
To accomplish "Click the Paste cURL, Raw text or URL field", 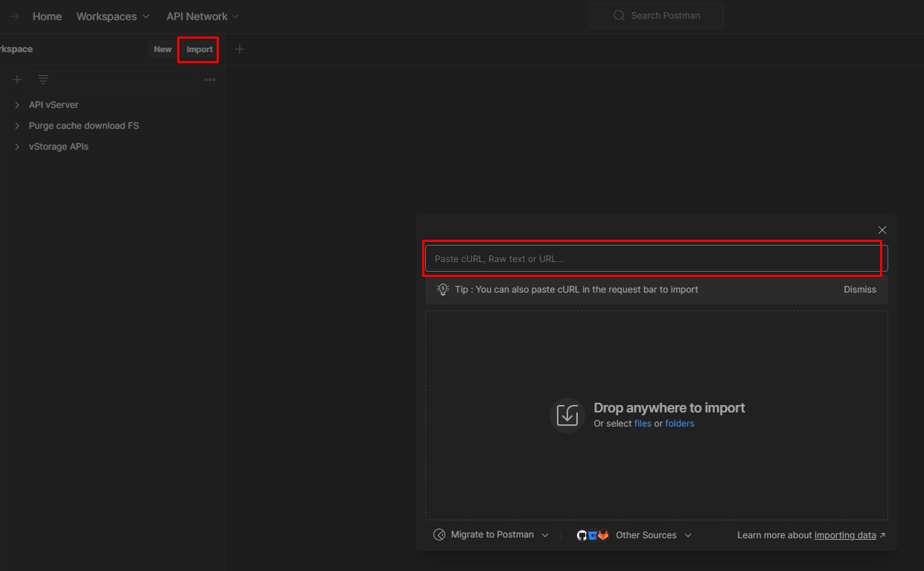I will click(x=656, y=258).
